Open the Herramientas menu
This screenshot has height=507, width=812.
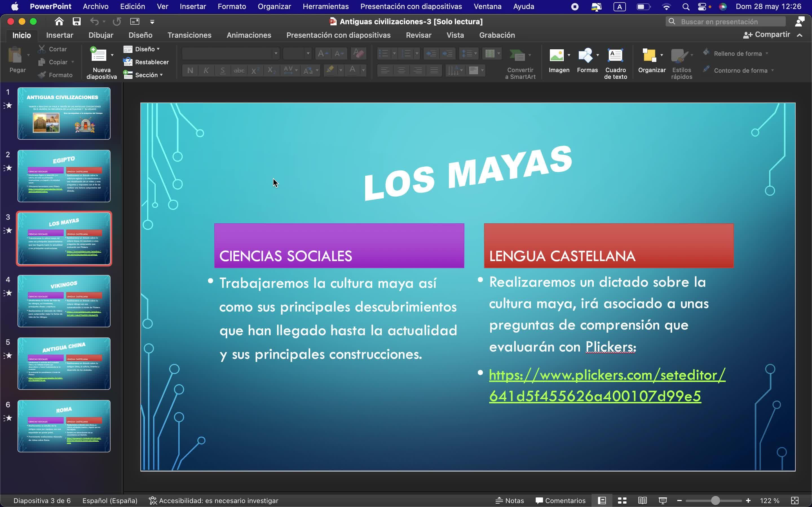coord(325,6)
